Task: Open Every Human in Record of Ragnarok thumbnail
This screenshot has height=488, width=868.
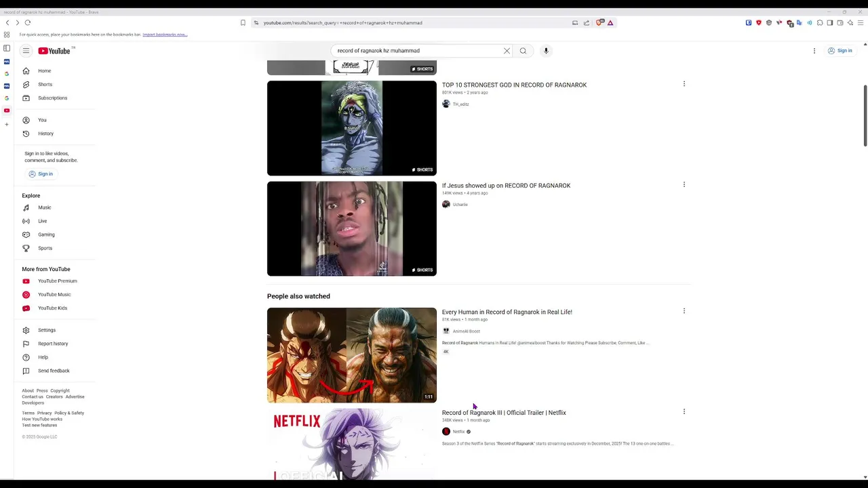Action: coord(352,355)
